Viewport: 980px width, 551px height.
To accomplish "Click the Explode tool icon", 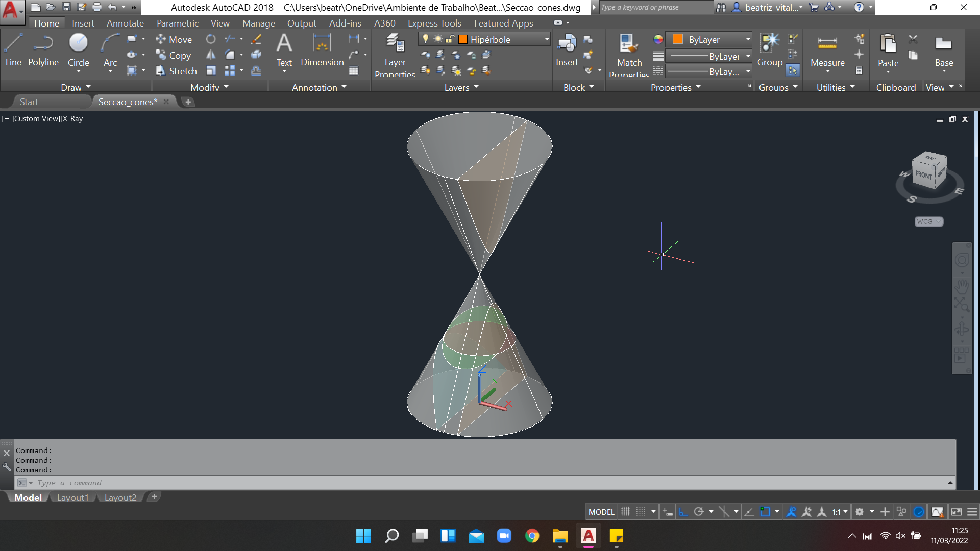I will [256, 55].
